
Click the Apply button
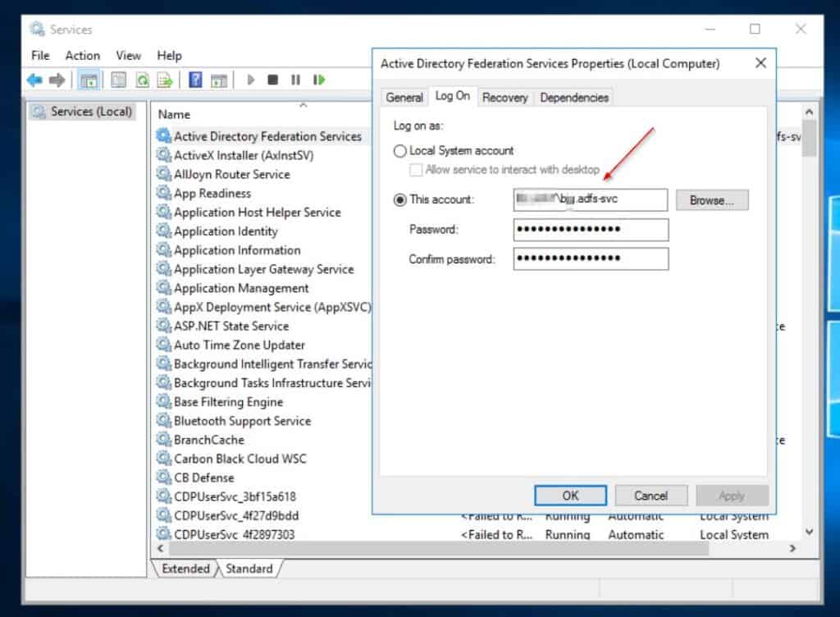(732, 496)
